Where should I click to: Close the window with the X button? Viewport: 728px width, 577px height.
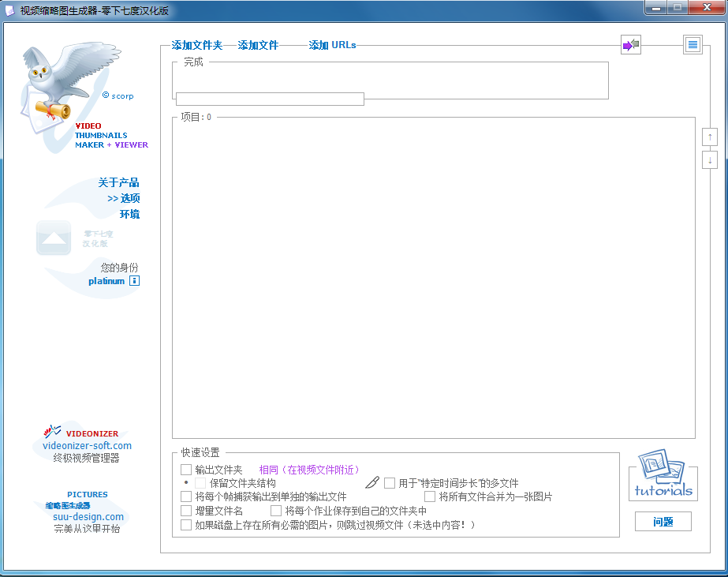click(x=707, y=7)
